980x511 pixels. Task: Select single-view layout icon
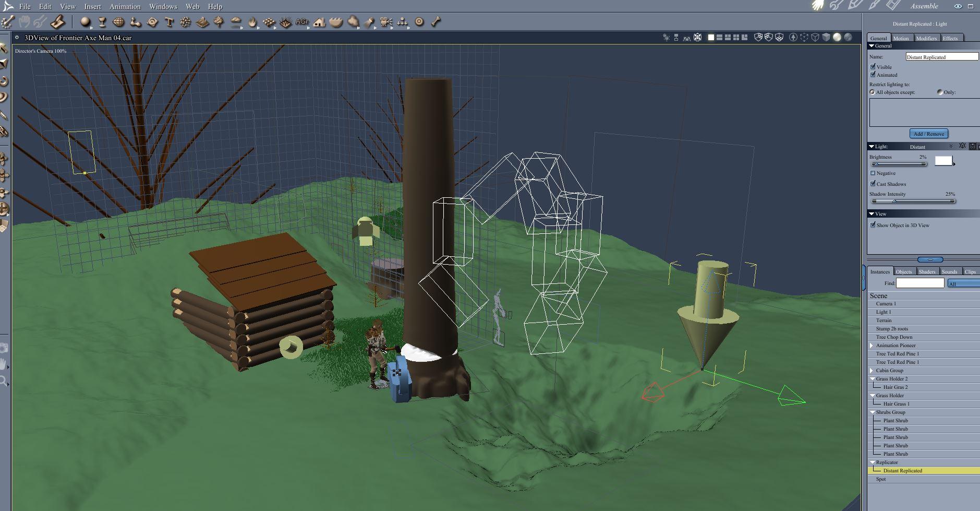tap(711, 38)
